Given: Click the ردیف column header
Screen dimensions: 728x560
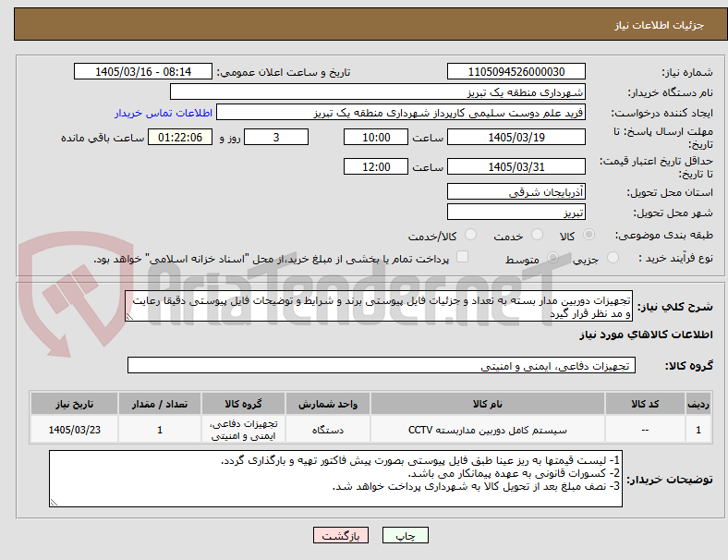Looking at the screenshot, I should (698, 404).
